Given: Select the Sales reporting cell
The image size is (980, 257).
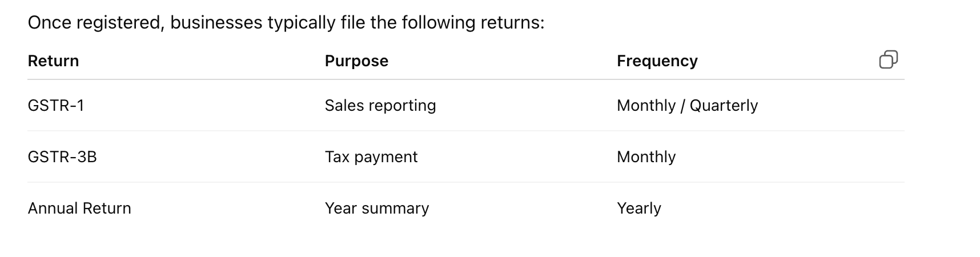Looking at the screenshot, I should [380, 106].
